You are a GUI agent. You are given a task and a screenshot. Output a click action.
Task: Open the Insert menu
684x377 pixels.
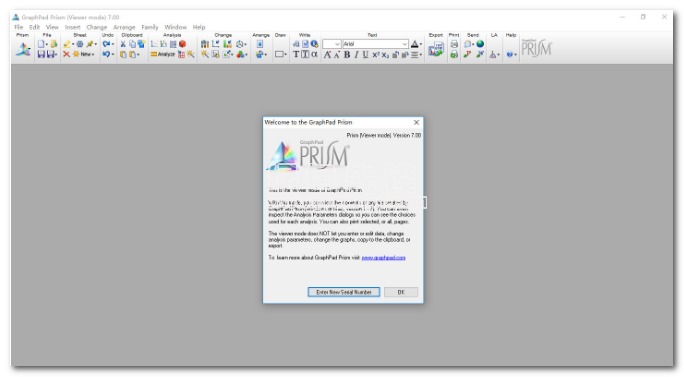(x=72, y=27)
